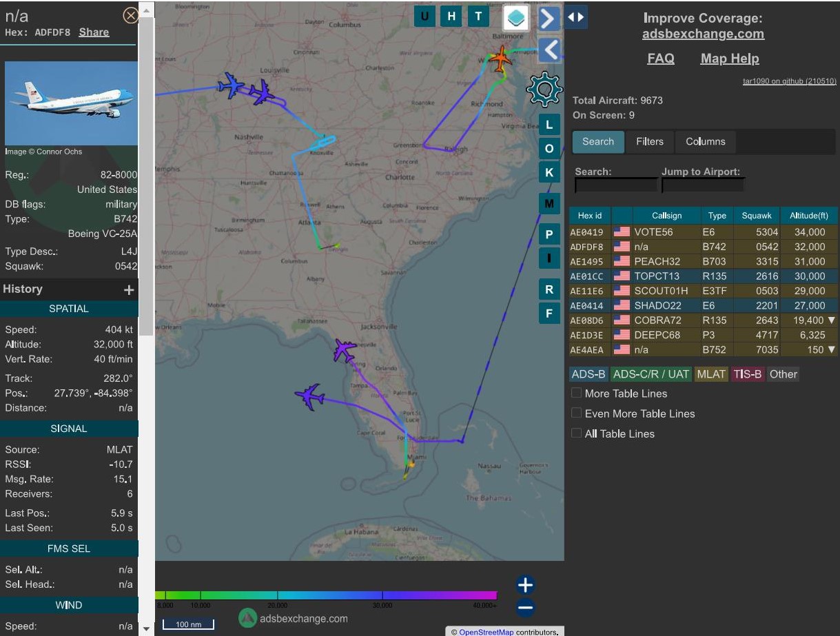Focus the Search input field
Image resolution: width=840 pixels, height=636 pixels.
point(616,185)
